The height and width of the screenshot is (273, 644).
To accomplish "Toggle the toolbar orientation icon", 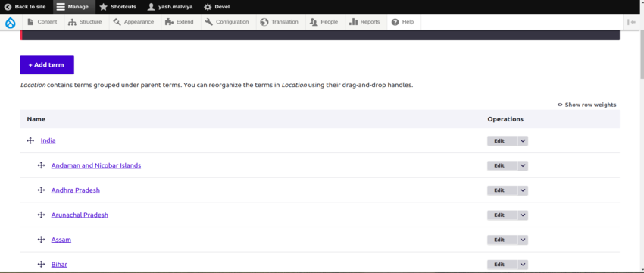I will point(632,22).
